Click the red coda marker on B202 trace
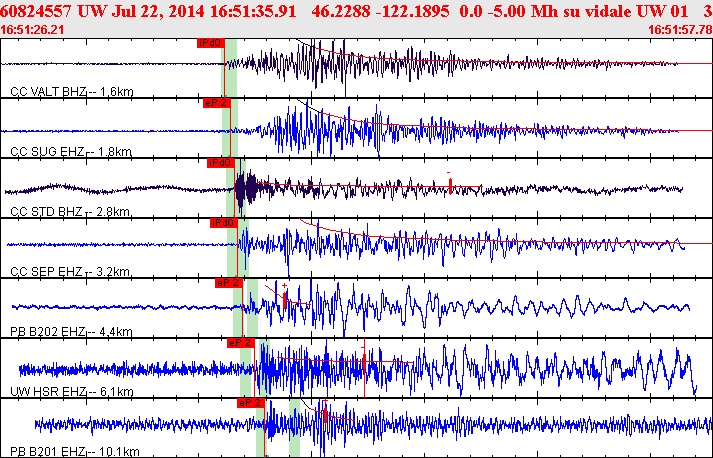713x458 pixels. (x=285, y=301)
